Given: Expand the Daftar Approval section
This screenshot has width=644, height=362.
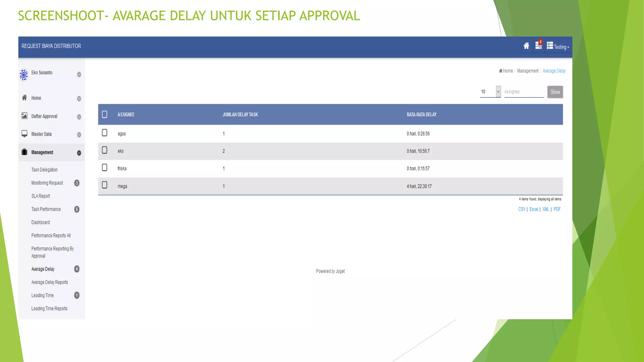Looking at the screenshot, I should point(79,117).
